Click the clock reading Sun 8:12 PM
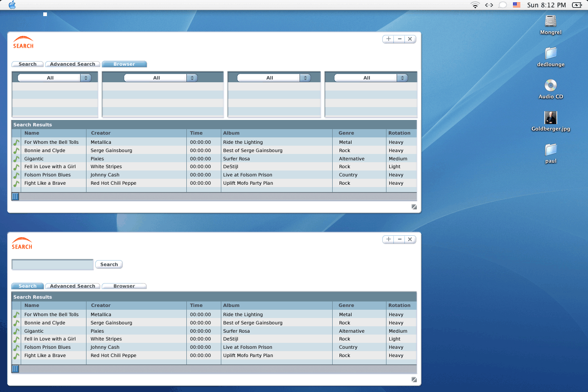 (x=547, y=5)
